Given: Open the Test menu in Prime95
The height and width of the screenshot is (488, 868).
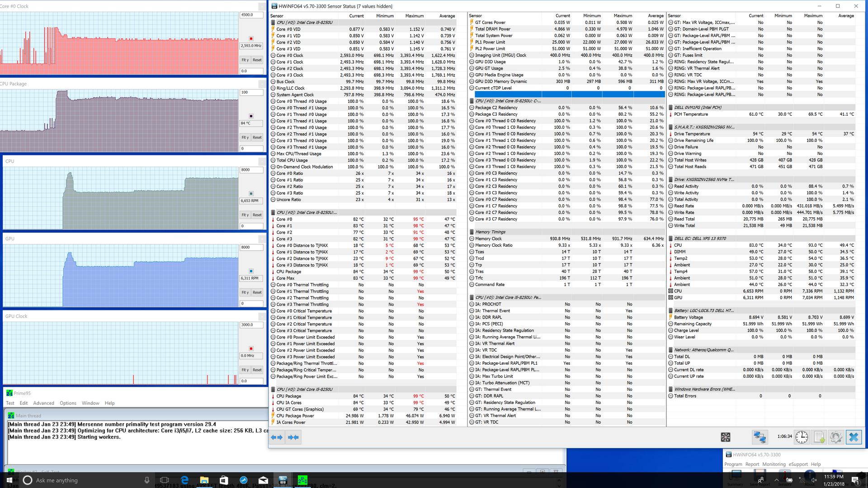Looking at the screenshot, I should 10,403.
